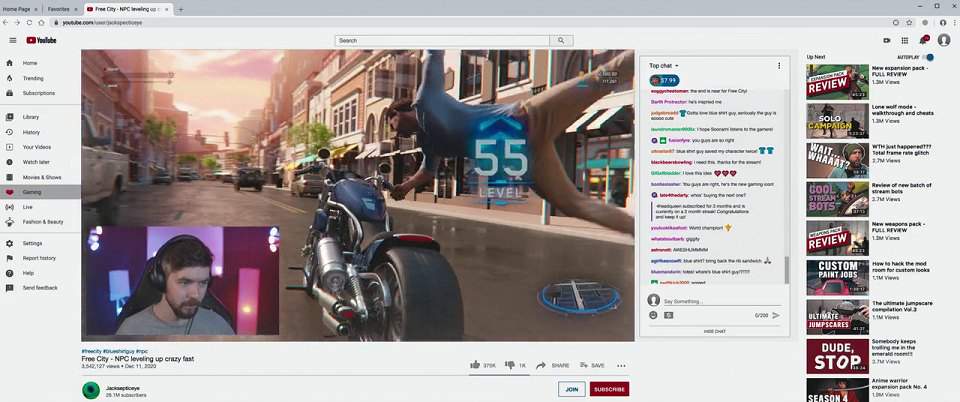Click the Jacksepticeye channel name

tap(123, 388)
